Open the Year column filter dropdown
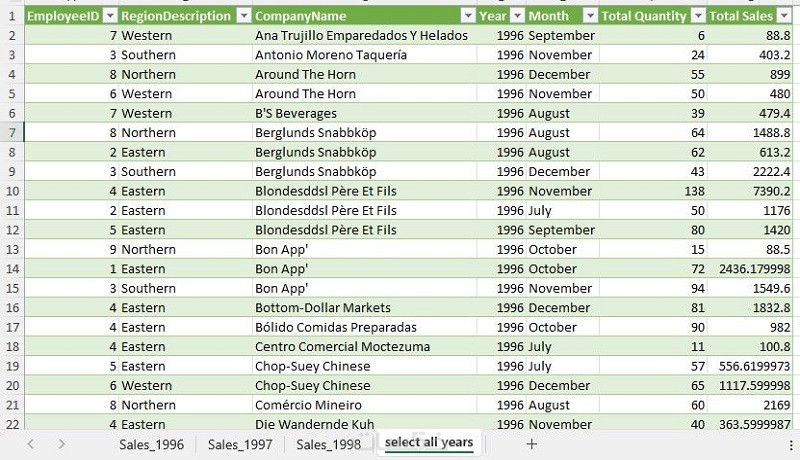800x460 pixels. click(516, 16)
